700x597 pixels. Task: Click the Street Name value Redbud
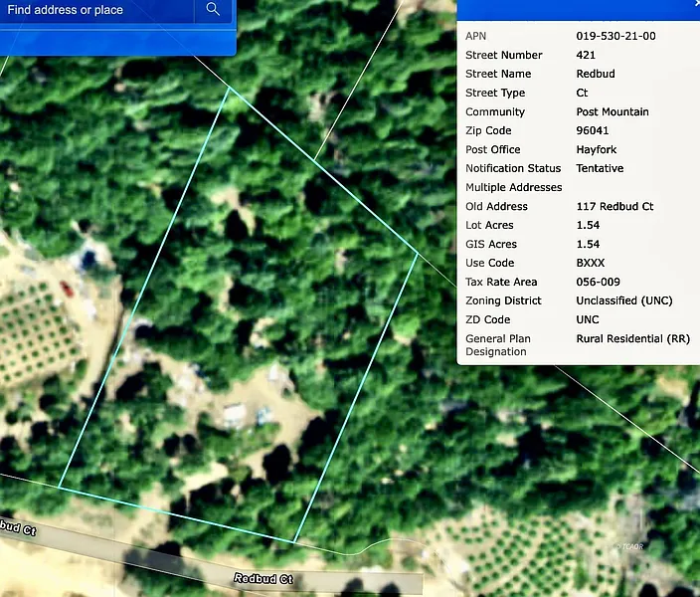[595, 75]
